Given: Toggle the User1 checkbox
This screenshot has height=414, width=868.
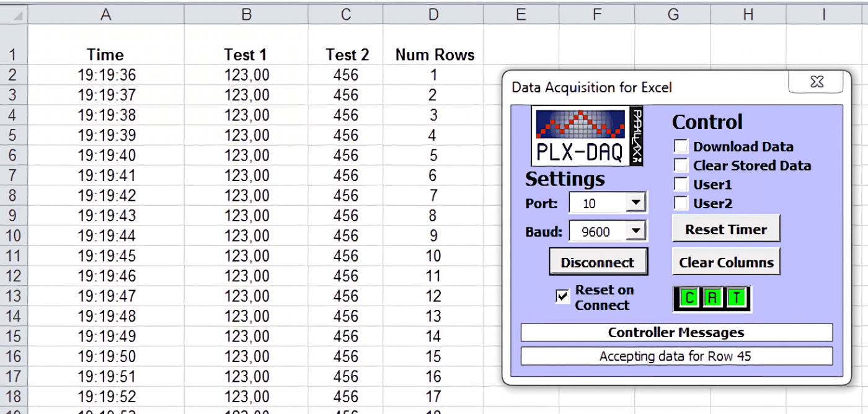Looking at the screenshot, I should pyautogui.click(x=681, y=184).
